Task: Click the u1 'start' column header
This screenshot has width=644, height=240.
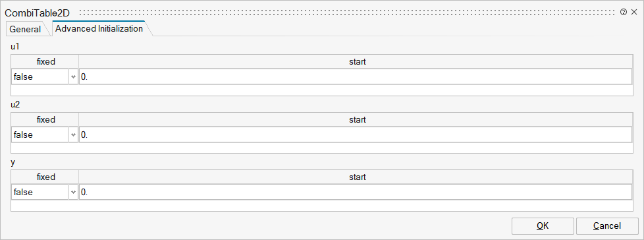Action: coord(356,61)
